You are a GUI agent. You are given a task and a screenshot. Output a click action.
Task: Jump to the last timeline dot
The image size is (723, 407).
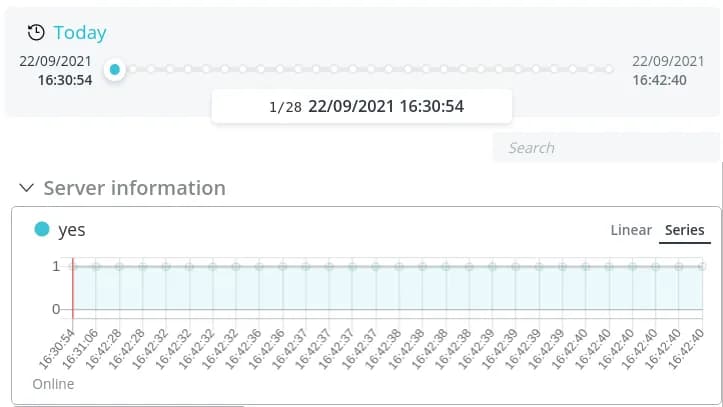(609, 70)
